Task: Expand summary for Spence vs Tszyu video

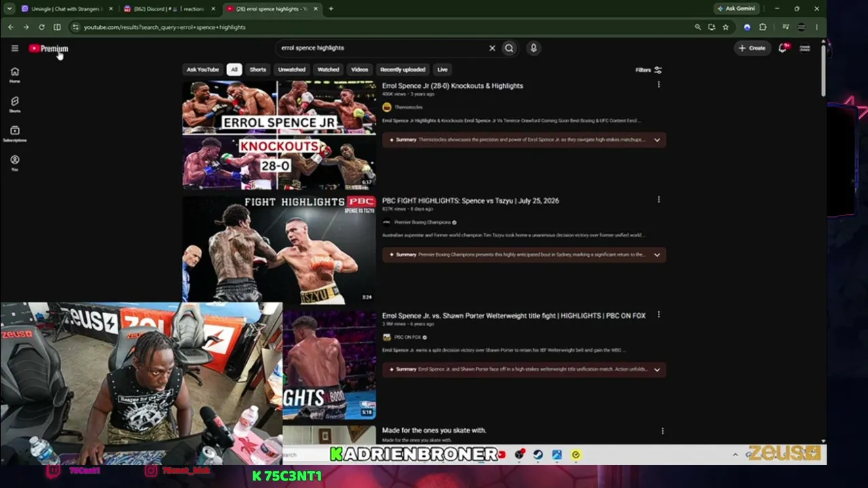Action: pos(656,255)
